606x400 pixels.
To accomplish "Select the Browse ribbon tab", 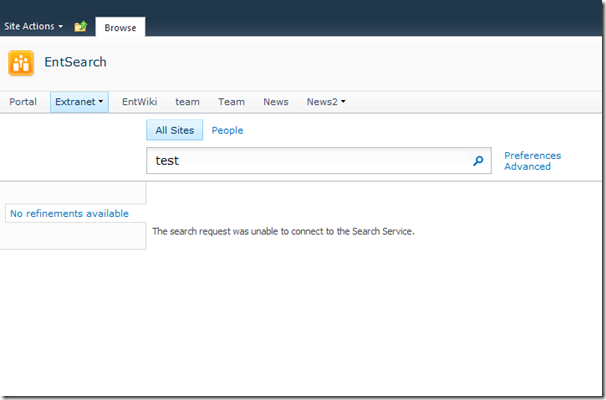I will [x=120, y=27].
